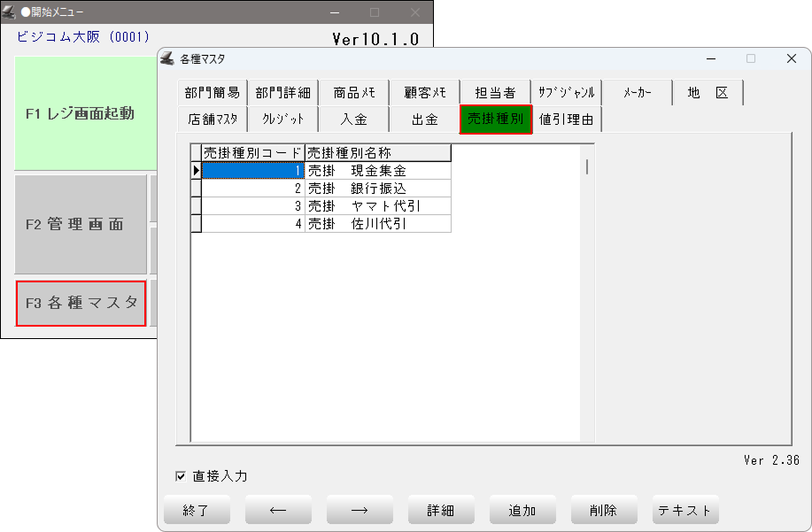812x532 pixels.
Task: Switch to the 担当者 tab
Action: (495, 93)
